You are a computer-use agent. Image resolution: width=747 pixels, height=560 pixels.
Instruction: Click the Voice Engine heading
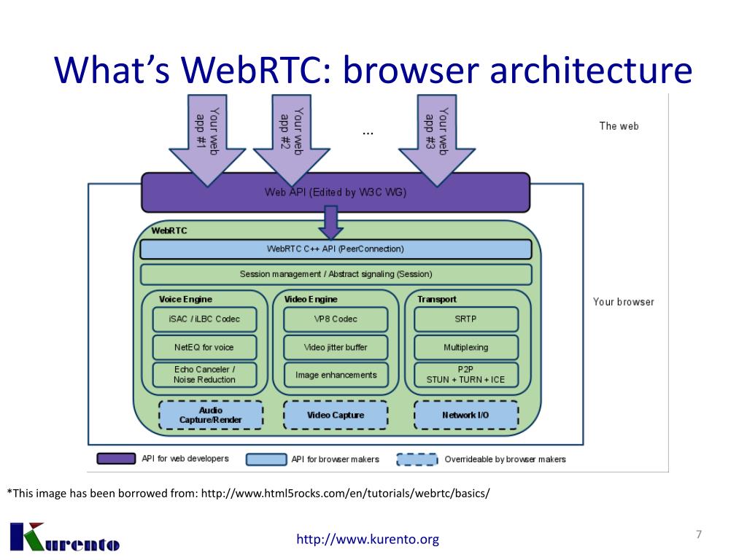coord(185,299)
